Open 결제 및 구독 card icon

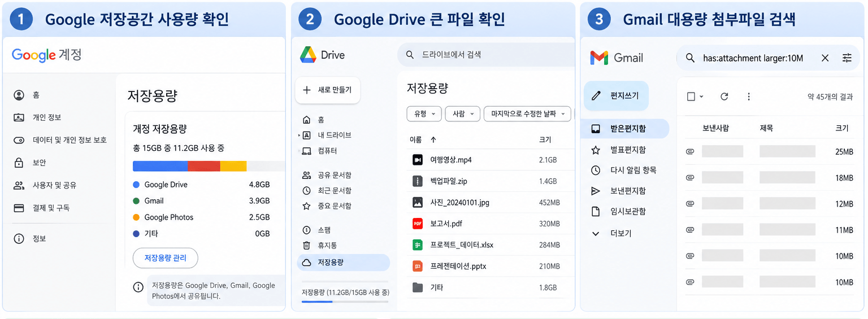point(19,208)
